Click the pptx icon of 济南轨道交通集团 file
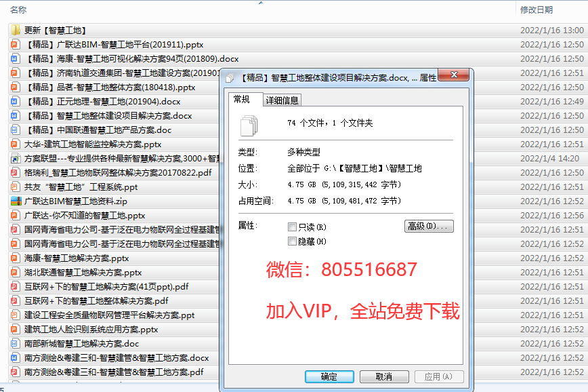This screenshot has height=392, width=588. (15, 73)
